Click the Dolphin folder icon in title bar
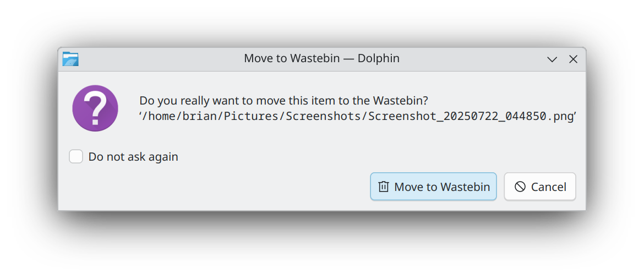Viewport: 644px width, 279px height. pyautogui.click(x=70, y=59)
